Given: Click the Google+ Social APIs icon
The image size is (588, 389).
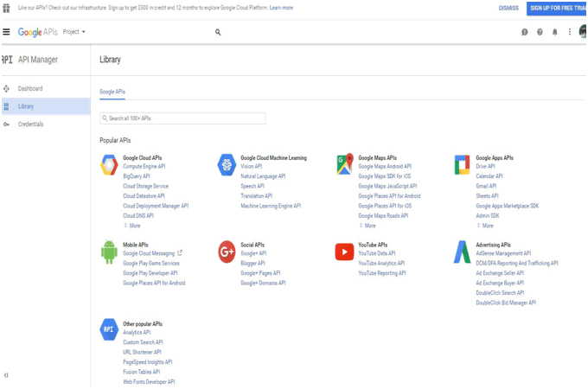Looking at the screenshot, I should [227, 252].
